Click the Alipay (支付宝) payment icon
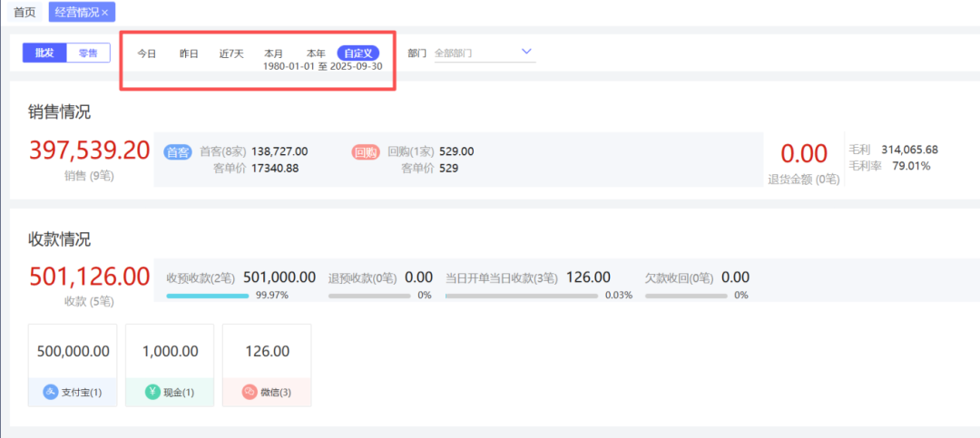 (51, 393)
